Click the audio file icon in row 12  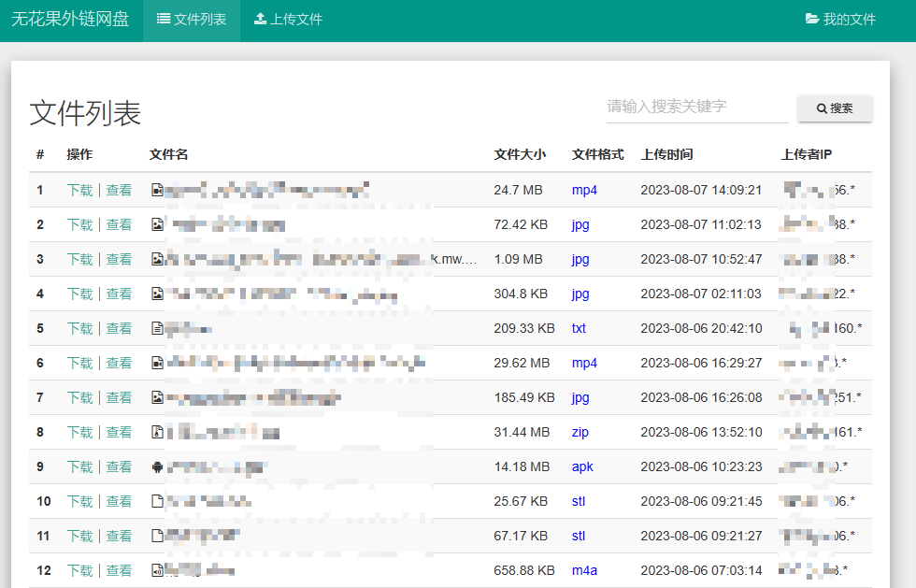point(157,570)
